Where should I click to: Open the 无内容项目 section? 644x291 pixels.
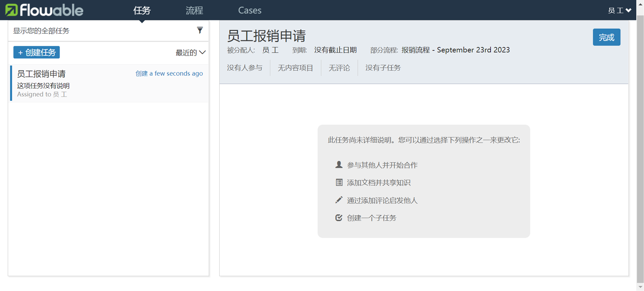coord(295,68)
